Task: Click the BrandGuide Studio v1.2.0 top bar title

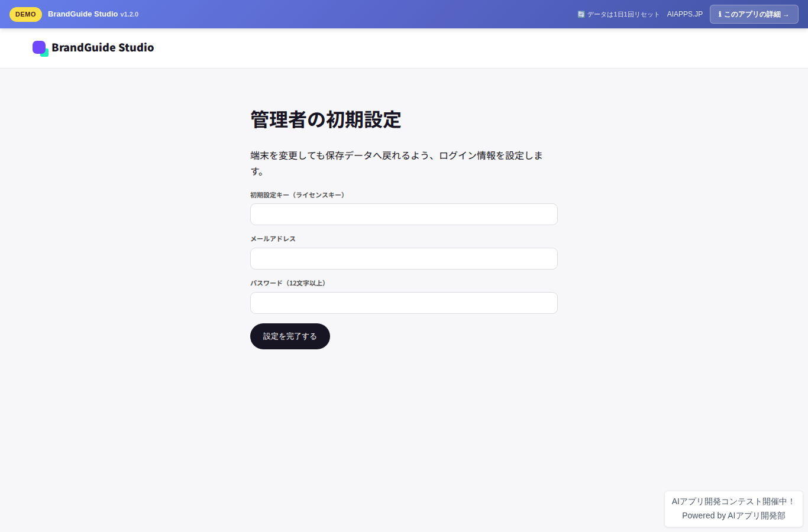Action: pyautogui.click(x=93, y=14)
